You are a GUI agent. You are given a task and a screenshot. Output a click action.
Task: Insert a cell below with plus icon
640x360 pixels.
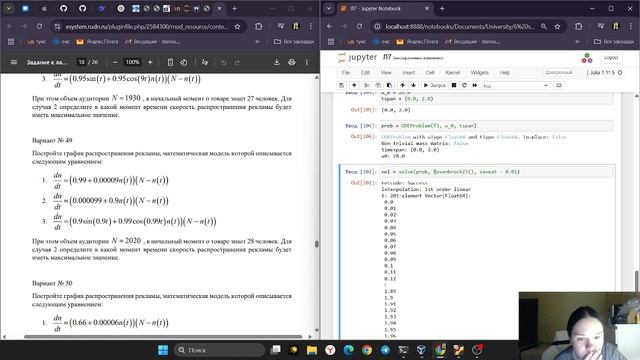[354, 85]
